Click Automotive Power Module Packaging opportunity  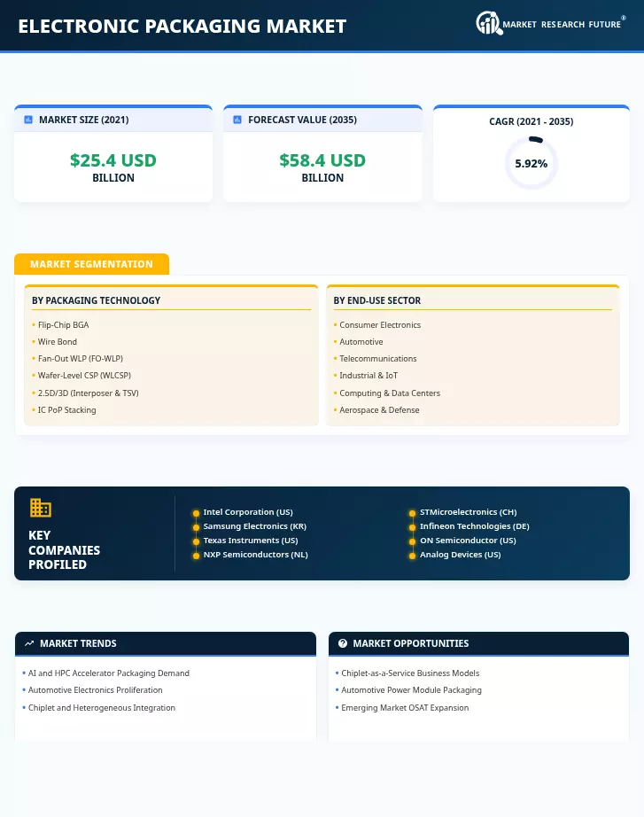pyautogui.click(x=411, y=690)
